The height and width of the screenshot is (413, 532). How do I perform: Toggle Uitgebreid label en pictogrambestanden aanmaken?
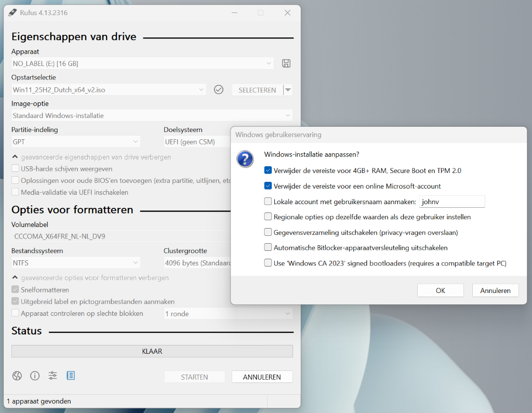point(15,301)
